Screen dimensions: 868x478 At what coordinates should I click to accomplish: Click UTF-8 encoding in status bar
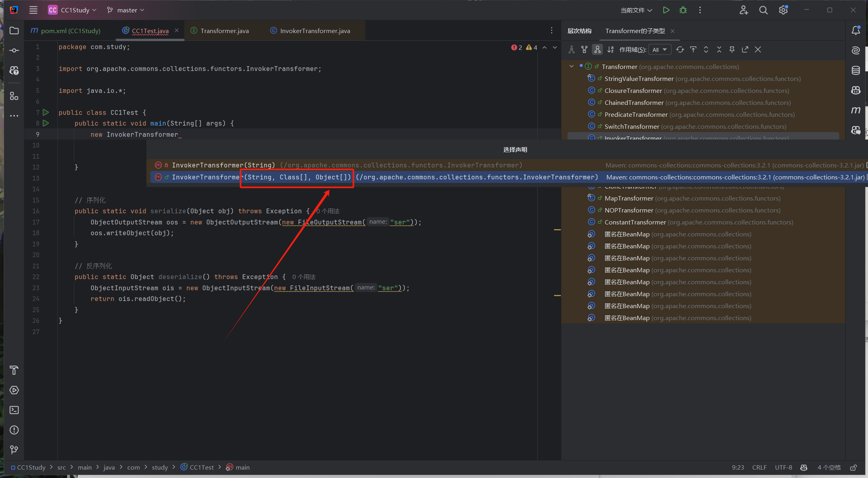(x=783, y=467)
